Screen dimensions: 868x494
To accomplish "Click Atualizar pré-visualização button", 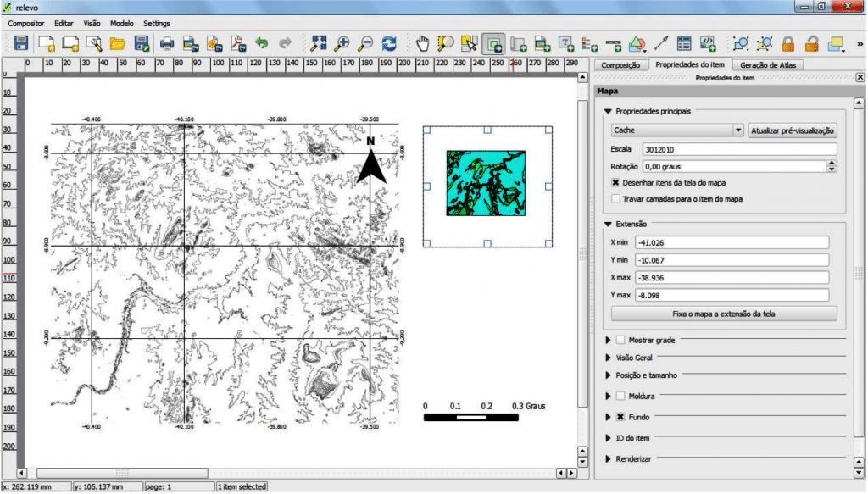I will point(793,130).
